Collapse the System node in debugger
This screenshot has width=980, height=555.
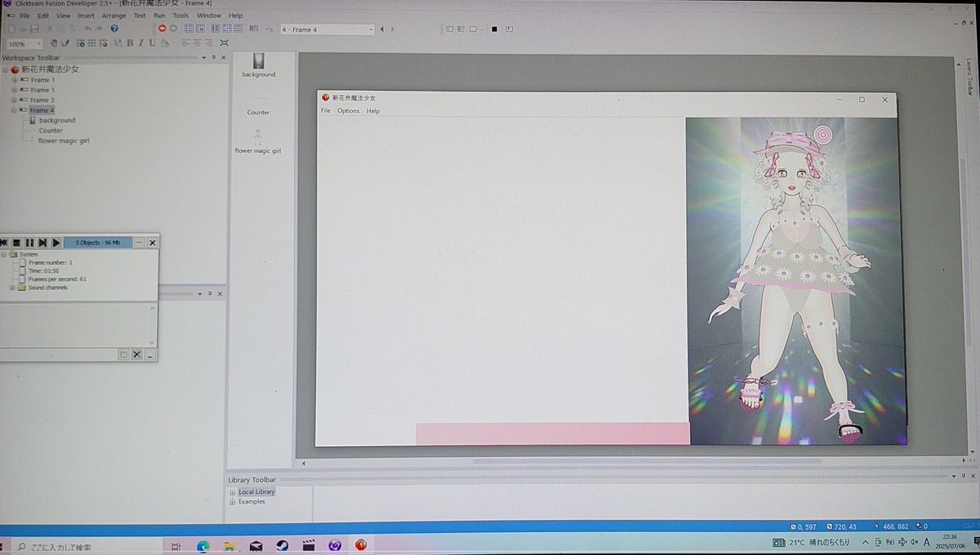3,254
